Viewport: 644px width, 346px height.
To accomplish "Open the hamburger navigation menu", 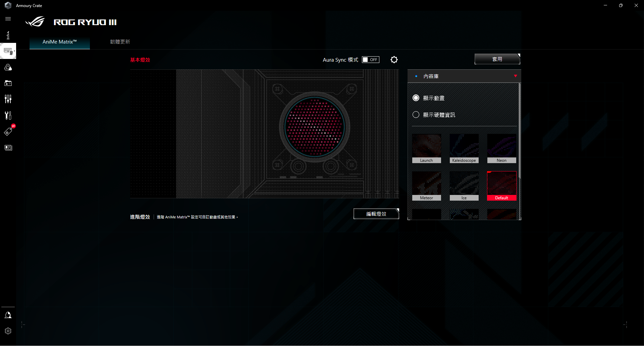I will pos(8,19).
